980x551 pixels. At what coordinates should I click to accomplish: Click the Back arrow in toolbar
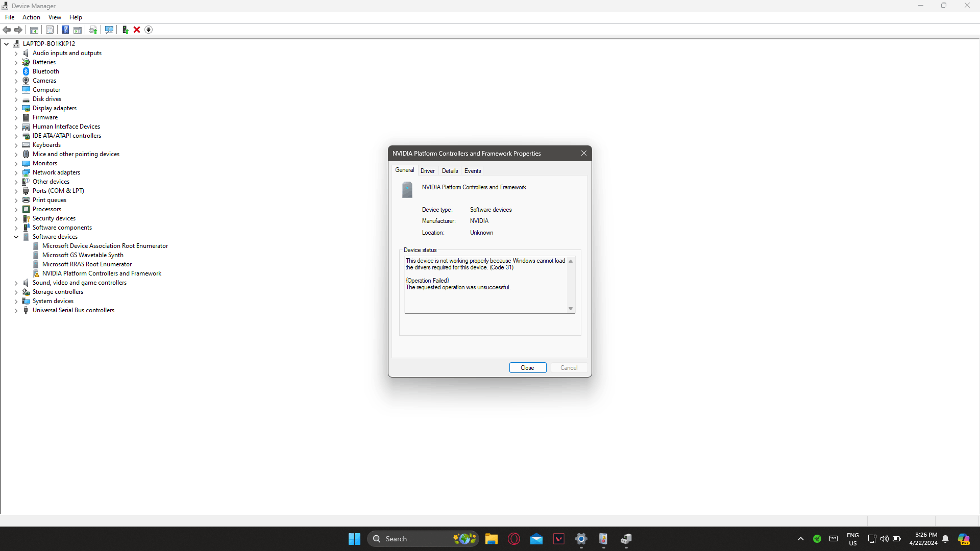tap(7, 30)
